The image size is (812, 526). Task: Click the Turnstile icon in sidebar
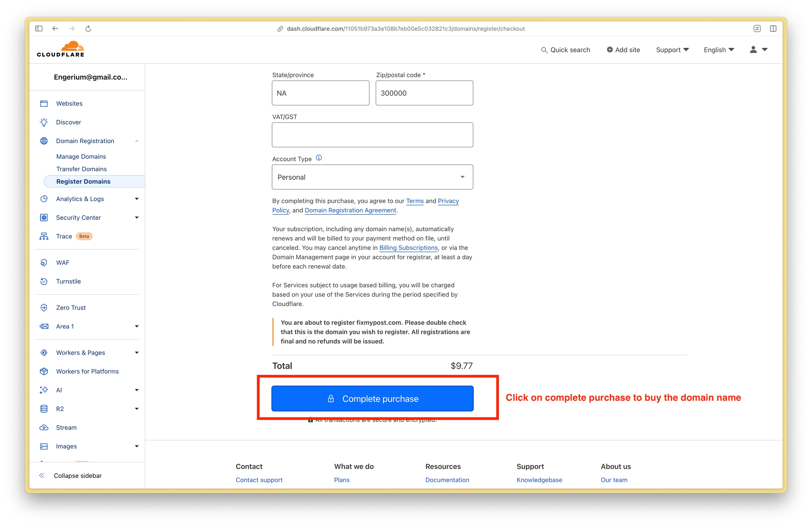44,281
